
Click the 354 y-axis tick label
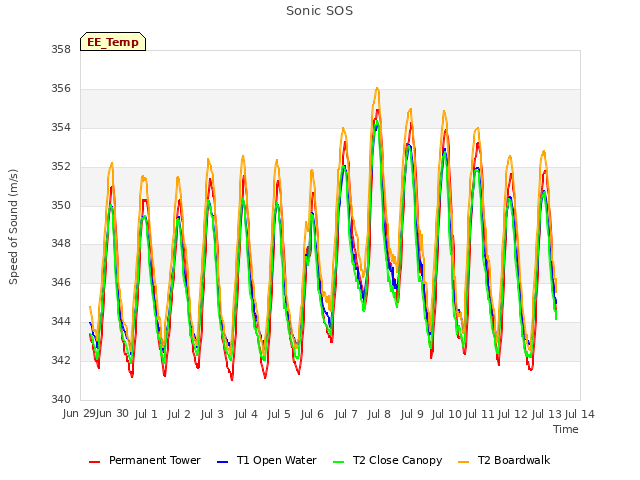[61, 128]
